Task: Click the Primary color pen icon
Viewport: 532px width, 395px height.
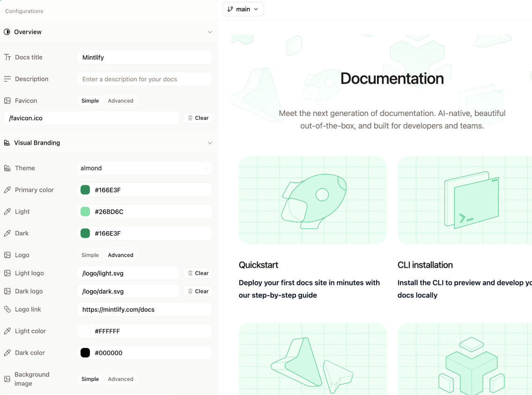Action: [7, 190]
